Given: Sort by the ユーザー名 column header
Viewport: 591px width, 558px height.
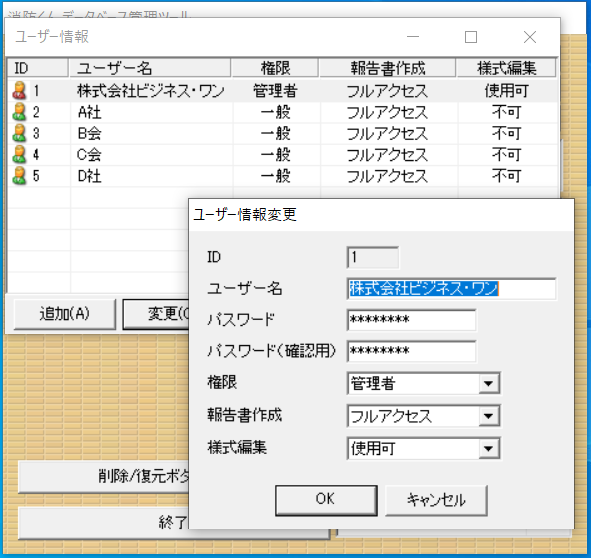Looking at the screenshot, I should pos(150,68).
